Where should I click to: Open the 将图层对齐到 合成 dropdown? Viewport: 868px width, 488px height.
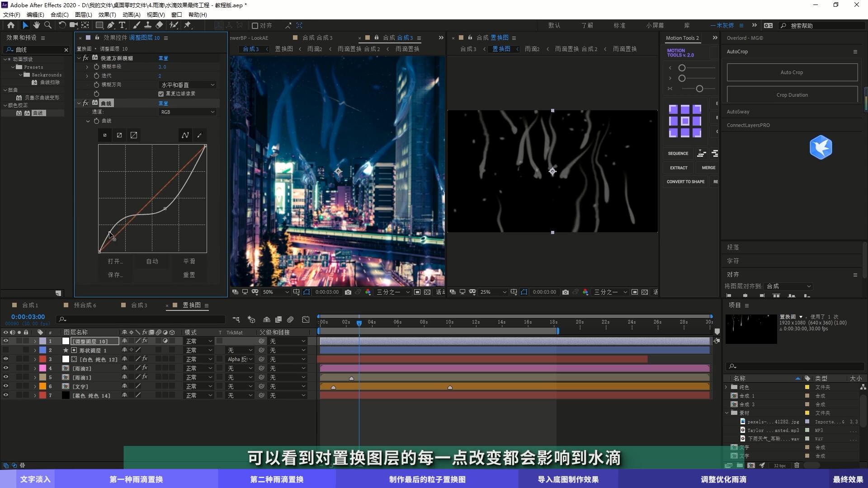pos(789,286)
